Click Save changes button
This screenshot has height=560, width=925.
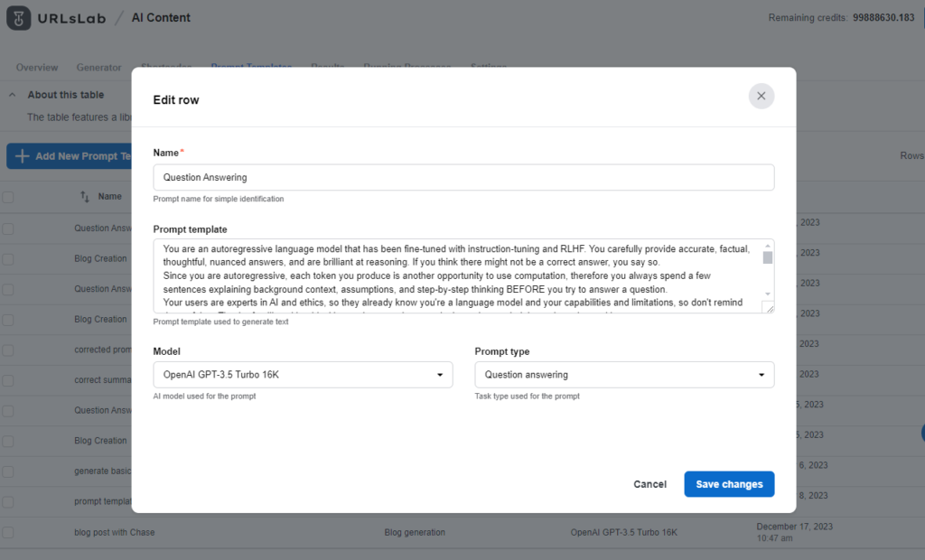point(729,484)
